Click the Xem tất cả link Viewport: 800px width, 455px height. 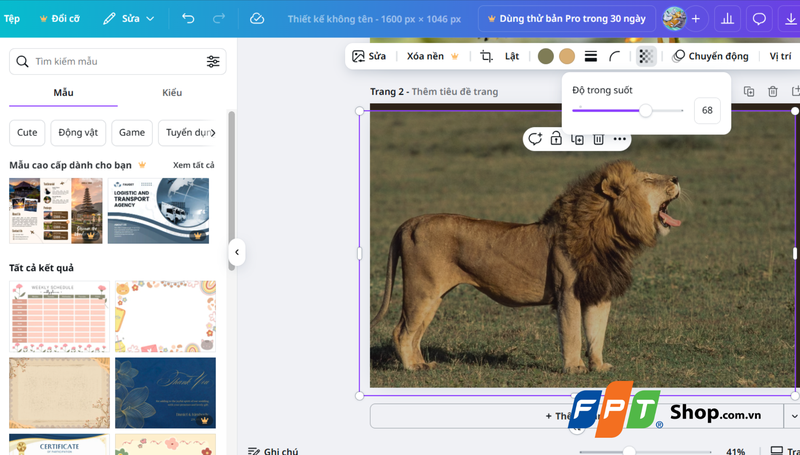pos(193,165)
